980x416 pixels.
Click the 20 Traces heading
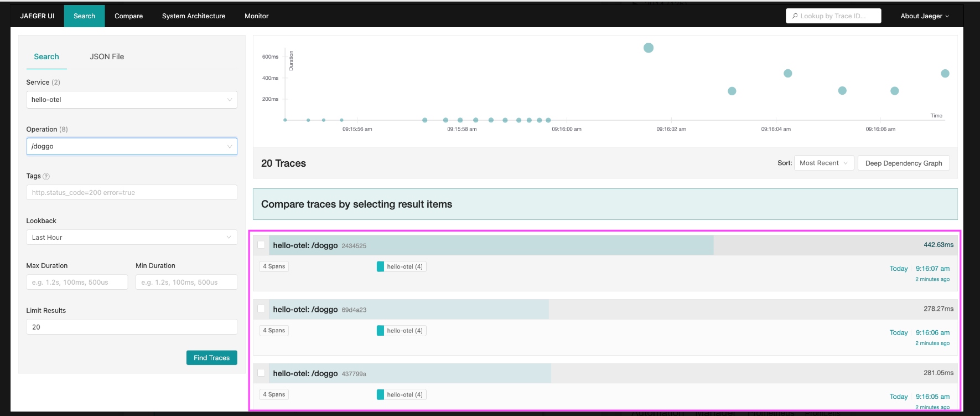coord(283,163)
